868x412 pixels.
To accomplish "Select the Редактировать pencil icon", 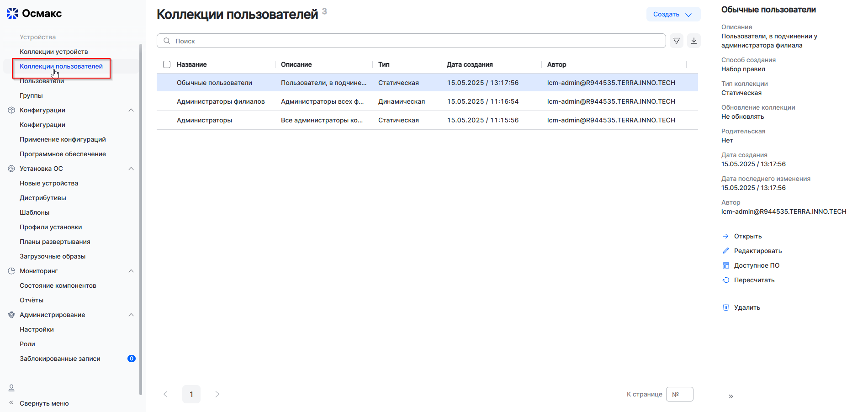I will click(x=727, y=250).
